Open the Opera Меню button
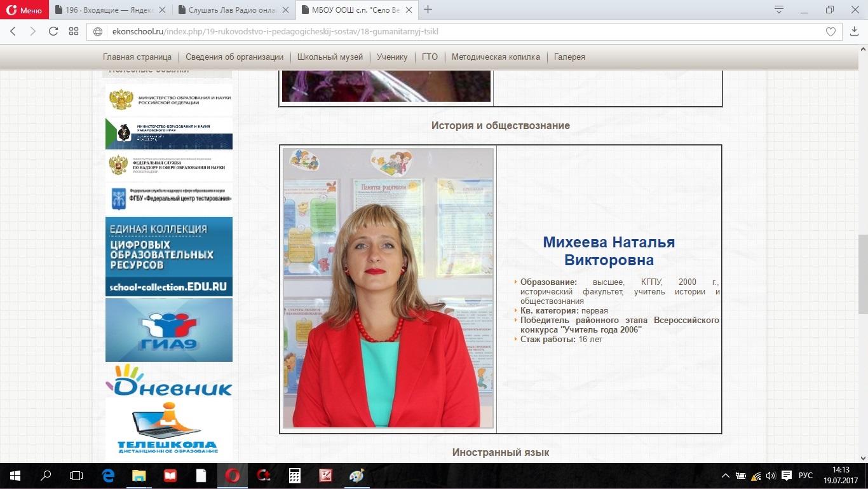 pyautogui.click(x=24, y=10)
